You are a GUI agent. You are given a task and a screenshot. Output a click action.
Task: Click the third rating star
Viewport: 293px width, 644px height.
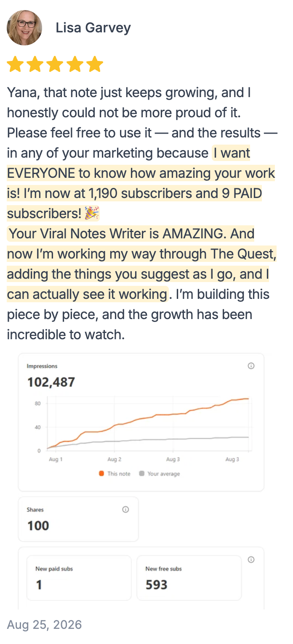pos(55,65)
